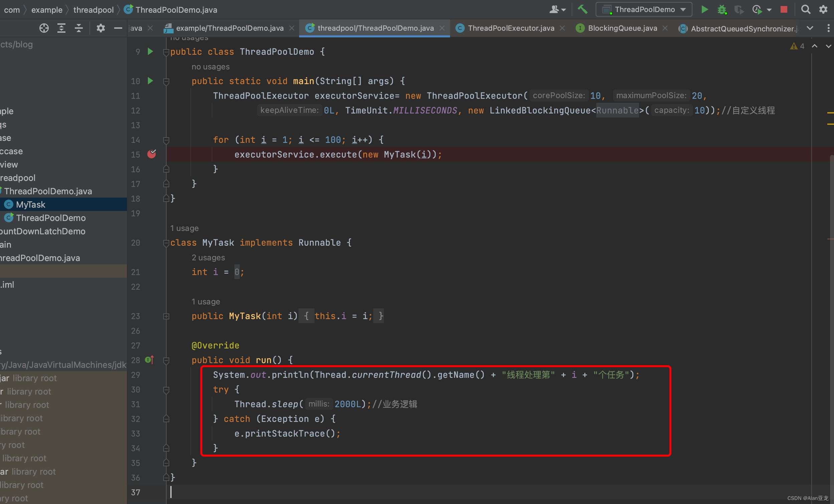Click warning stripe mark on right scrollbar
This screenshot has width=834, height=504.
[830, 112]
